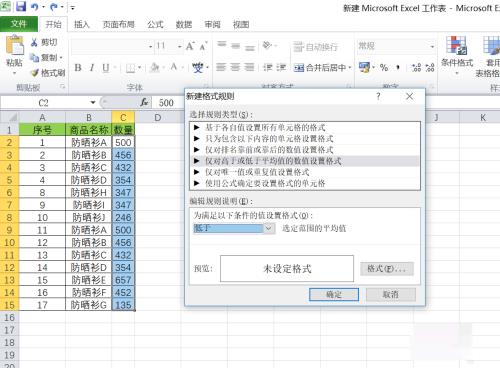Select rule 基于各自值设置所有单元格的格式
Screen dimensions: 500x368
305,127
